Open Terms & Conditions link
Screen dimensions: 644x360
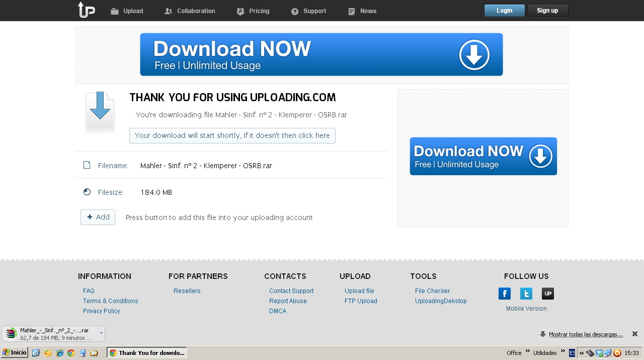[110, 301]
